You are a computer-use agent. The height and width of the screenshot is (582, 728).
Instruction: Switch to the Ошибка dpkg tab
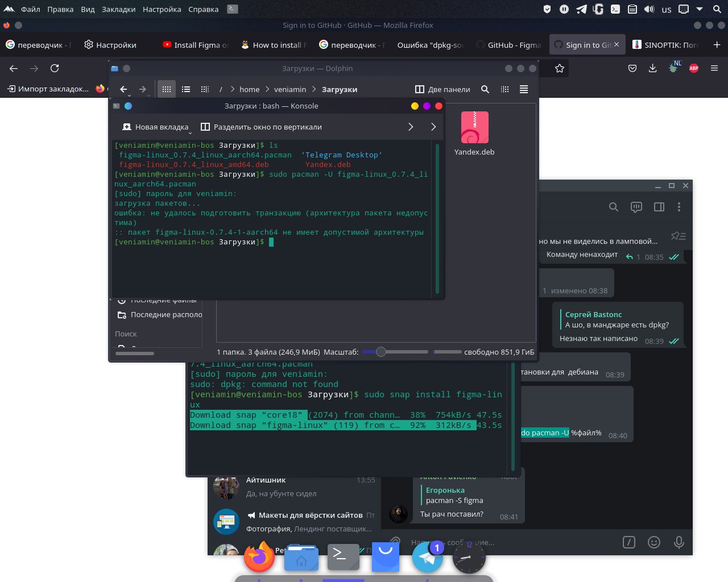pyautogui.click(x=431, y=45)
